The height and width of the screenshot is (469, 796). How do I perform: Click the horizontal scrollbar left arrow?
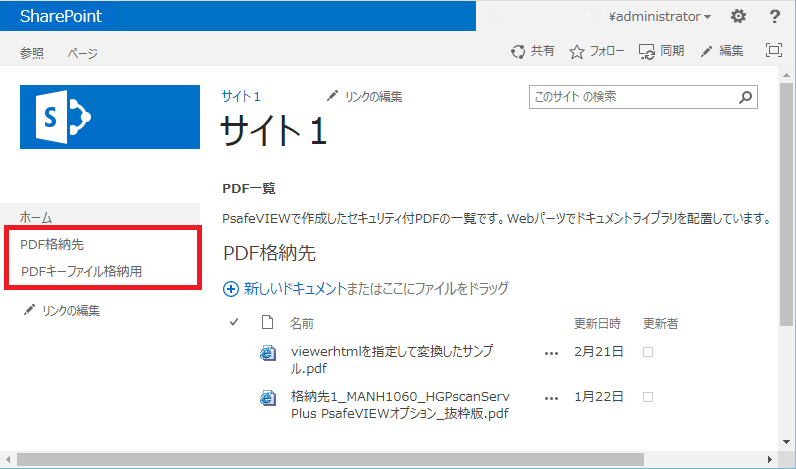[x=7, y=459]
